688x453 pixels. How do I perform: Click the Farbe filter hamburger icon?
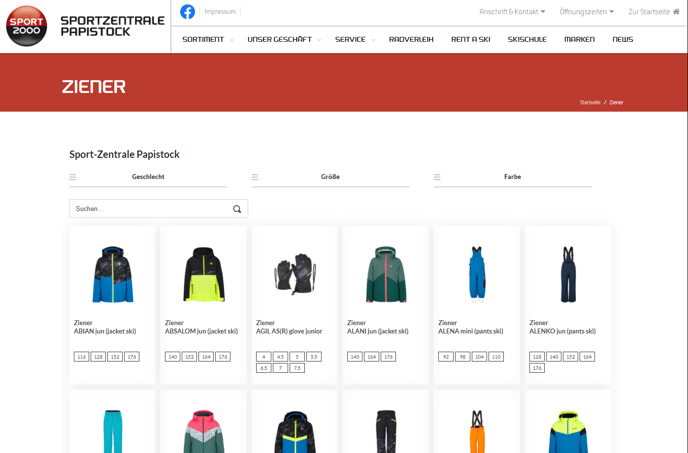[437, 177]
